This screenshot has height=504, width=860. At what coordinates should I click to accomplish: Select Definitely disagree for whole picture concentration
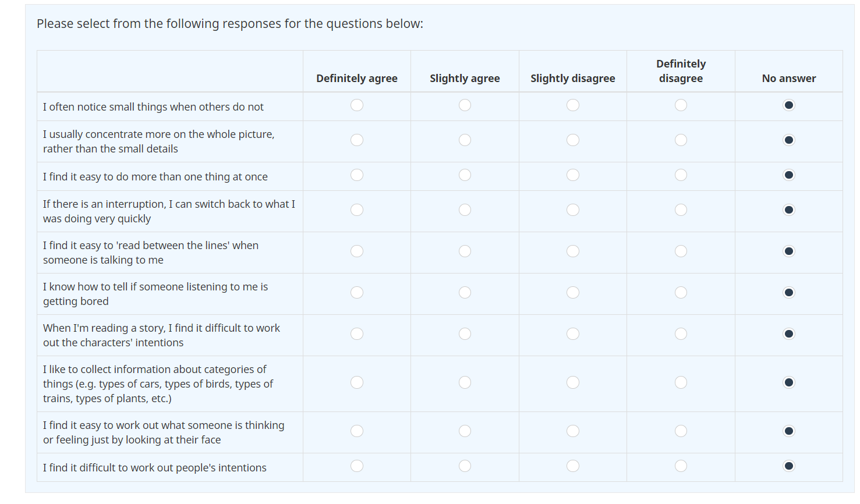point(681,140)
